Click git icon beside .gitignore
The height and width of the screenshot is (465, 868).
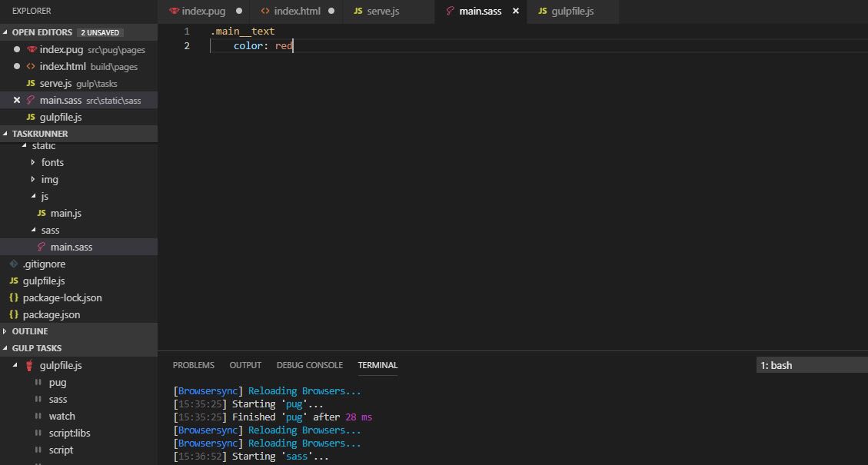click(x=14, y=264)
